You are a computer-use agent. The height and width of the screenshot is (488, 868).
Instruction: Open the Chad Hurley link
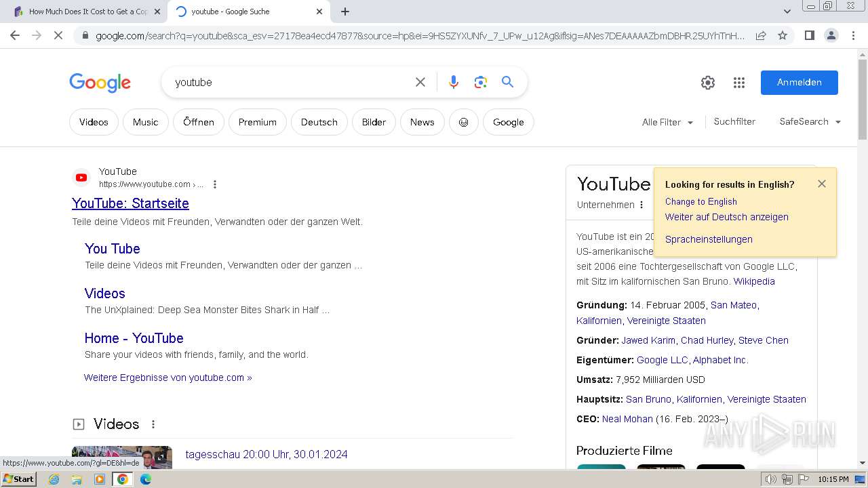point(707,340)
